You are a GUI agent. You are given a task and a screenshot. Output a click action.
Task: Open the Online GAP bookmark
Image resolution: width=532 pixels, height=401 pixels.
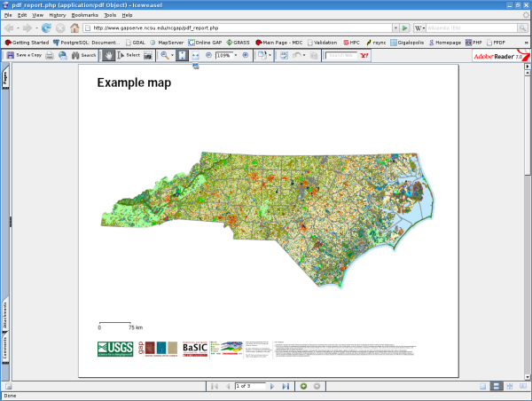tap(205, 43)
